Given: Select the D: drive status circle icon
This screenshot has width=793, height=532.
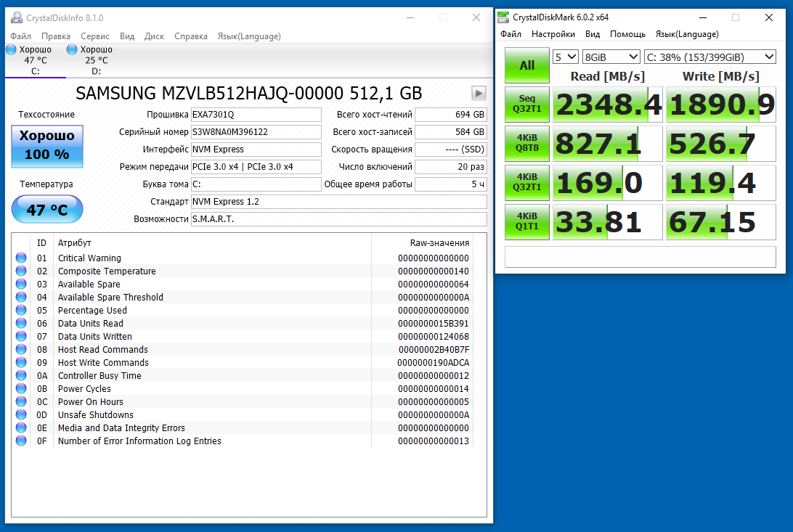Looking at the screenshot, I should point(72,49).
